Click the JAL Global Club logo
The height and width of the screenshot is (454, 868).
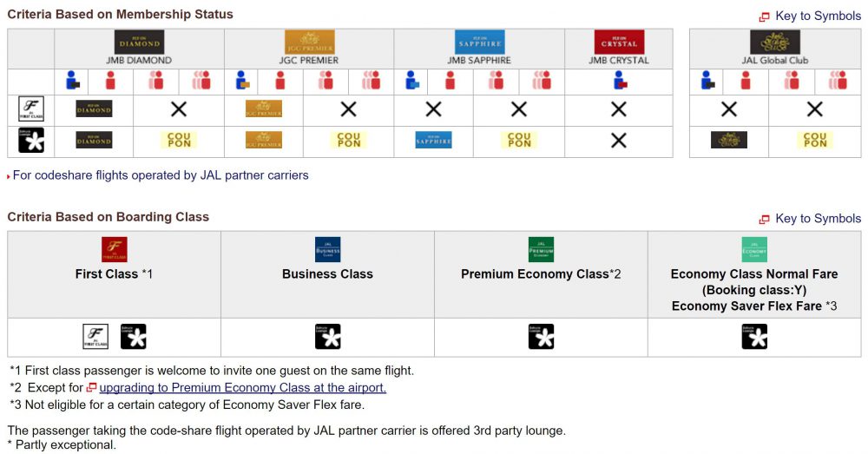[769, 43]
